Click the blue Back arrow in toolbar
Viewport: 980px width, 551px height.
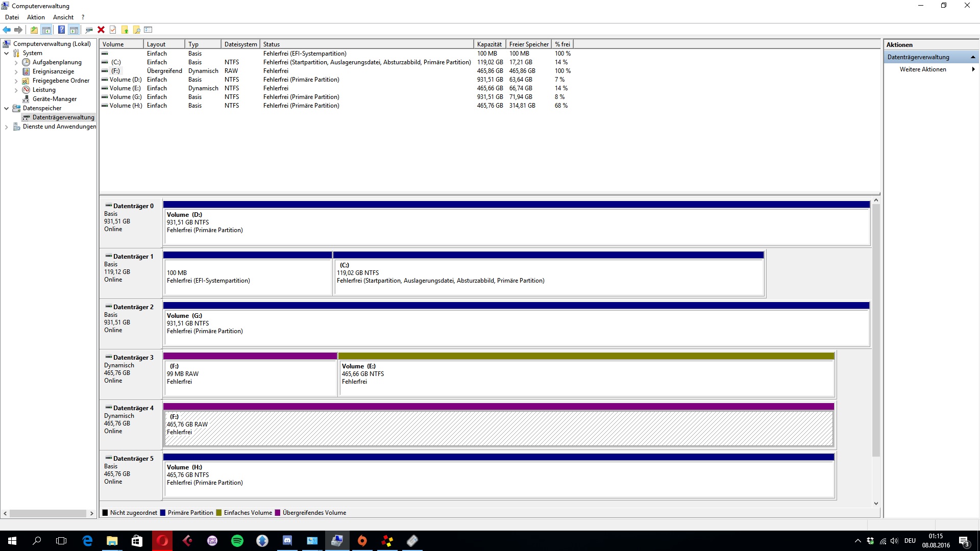[x=7, y=30]
